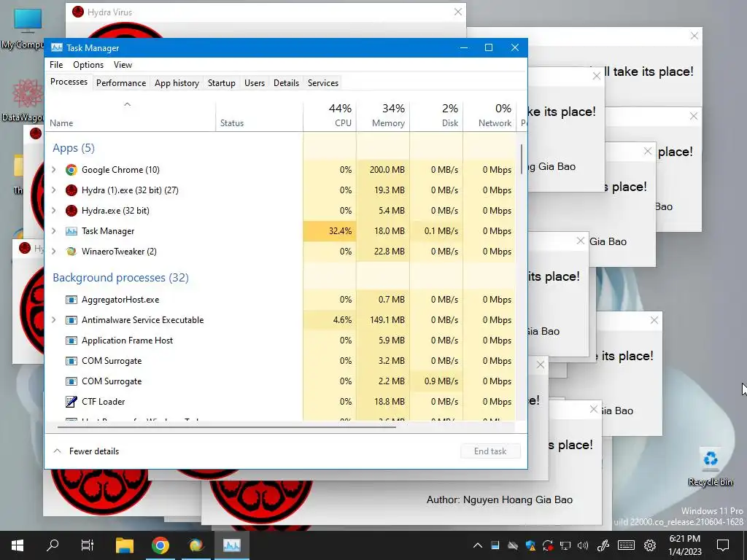This screenshot has height=560, width=747.
Task: Open the Recycle bin desktop icon
Action: (711, 467)
